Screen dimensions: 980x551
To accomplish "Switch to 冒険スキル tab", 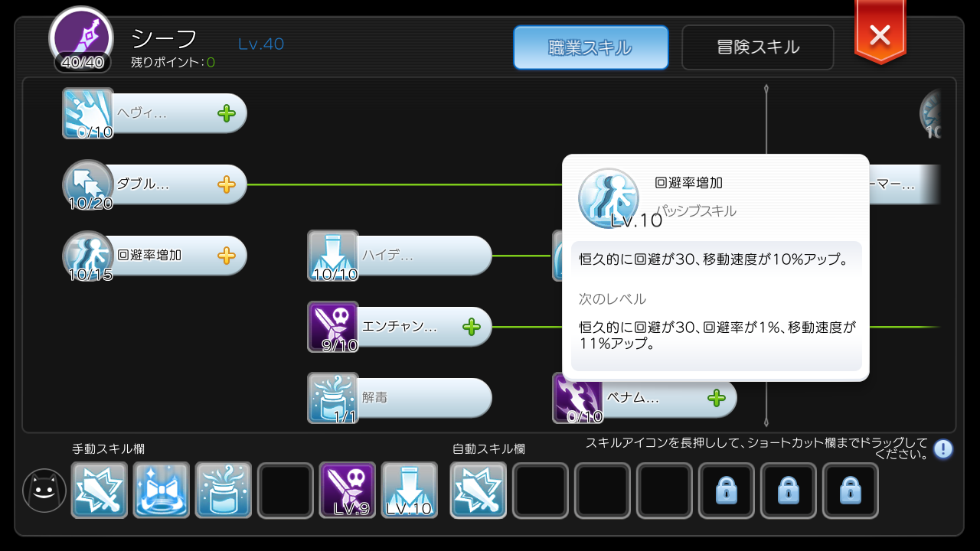I will (758, 47).
